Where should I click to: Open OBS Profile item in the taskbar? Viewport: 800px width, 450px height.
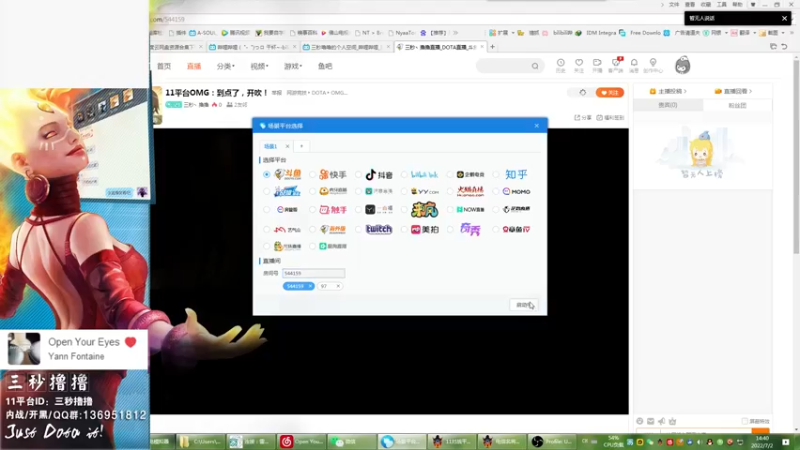pos(552,441)
